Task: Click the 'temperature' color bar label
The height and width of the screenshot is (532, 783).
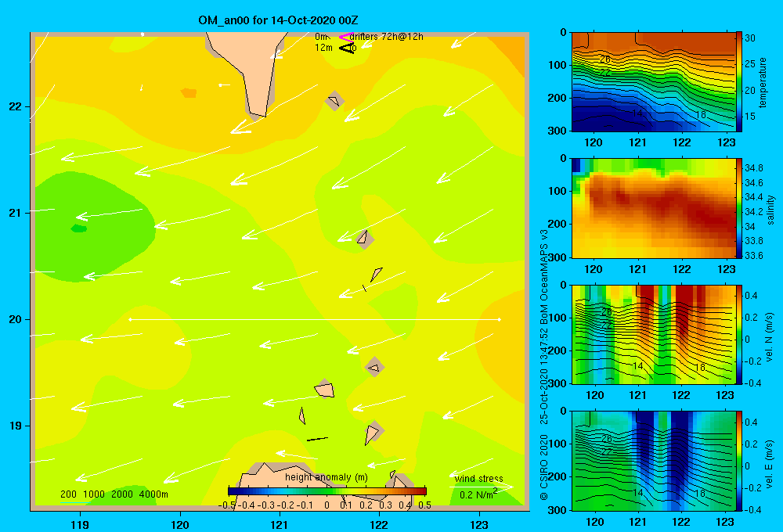Action: tap(763, 82)
